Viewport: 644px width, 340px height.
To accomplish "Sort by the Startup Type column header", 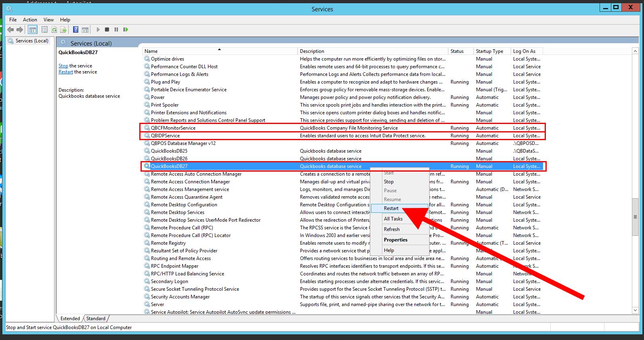I will (x=492, y=51).
